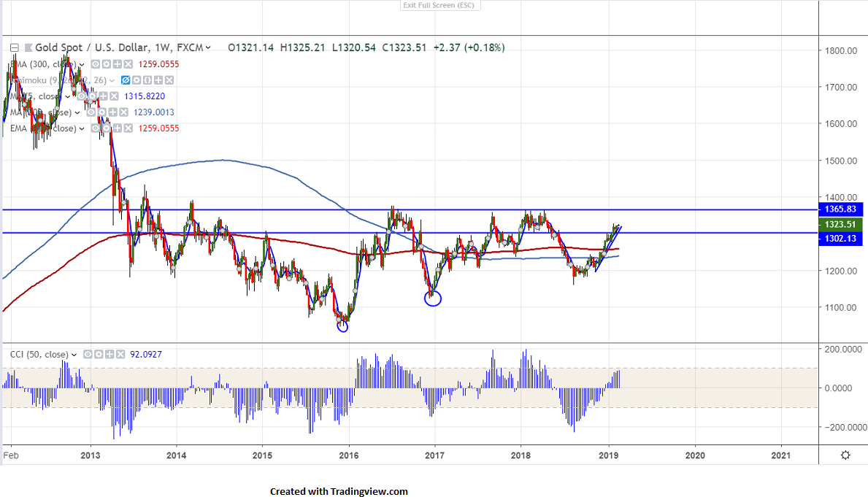The image size is (868, 497).
Task: Collapse the indicator legend with minus box
Action: click(x=15, y=47)
